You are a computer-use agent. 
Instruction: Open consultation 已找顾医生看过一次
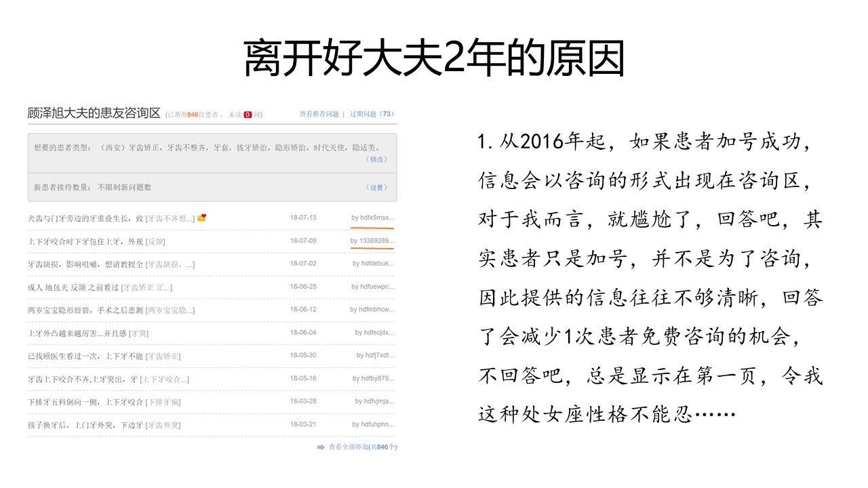(85, 356)
